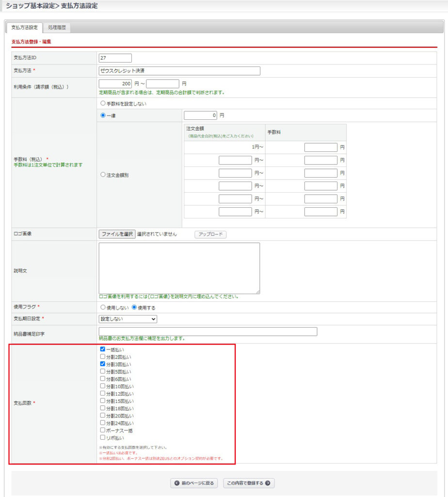Click the 支払方法ID input field

click(115, 58)
